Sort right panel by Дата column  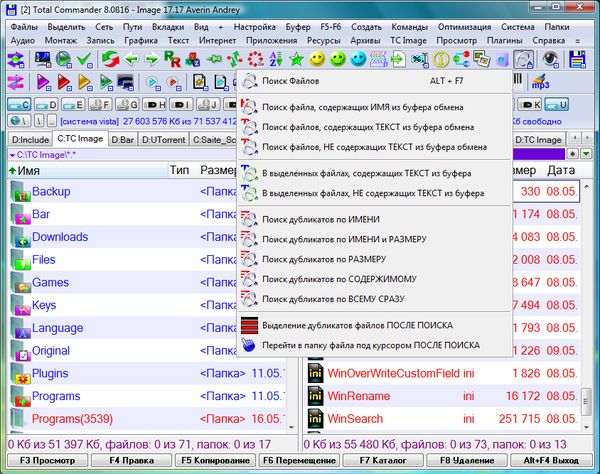click(x=561, y=171)
